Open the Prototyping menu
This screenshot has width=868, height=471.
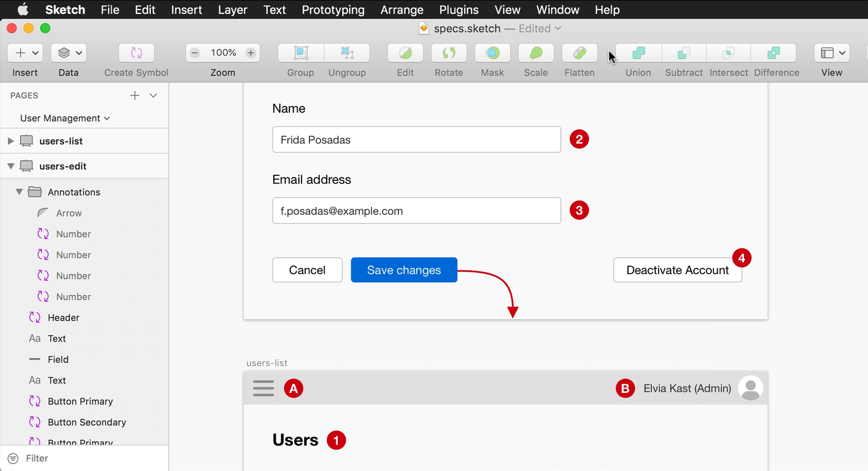tap(333, 9)
